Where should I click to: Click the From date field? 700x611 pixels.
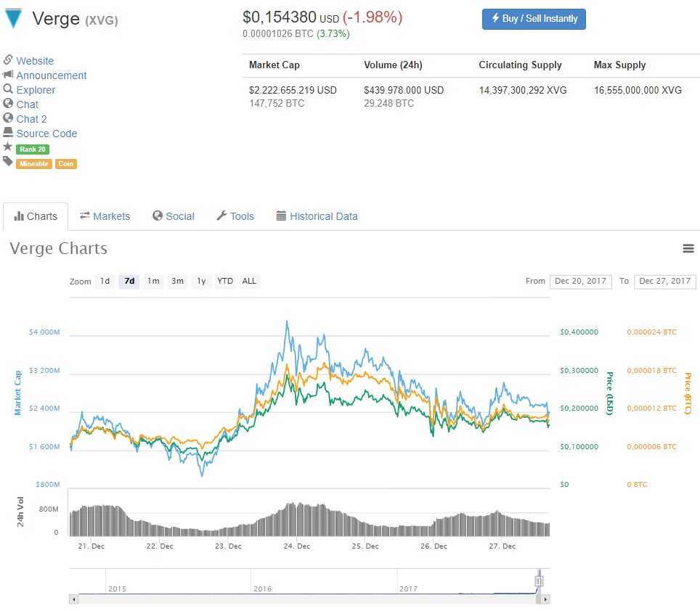point(580,282)
